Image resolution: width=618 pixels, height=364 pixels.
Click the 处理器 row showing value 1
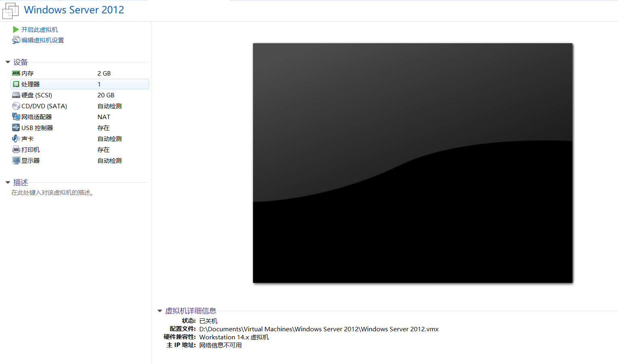[x=80, y=84]
